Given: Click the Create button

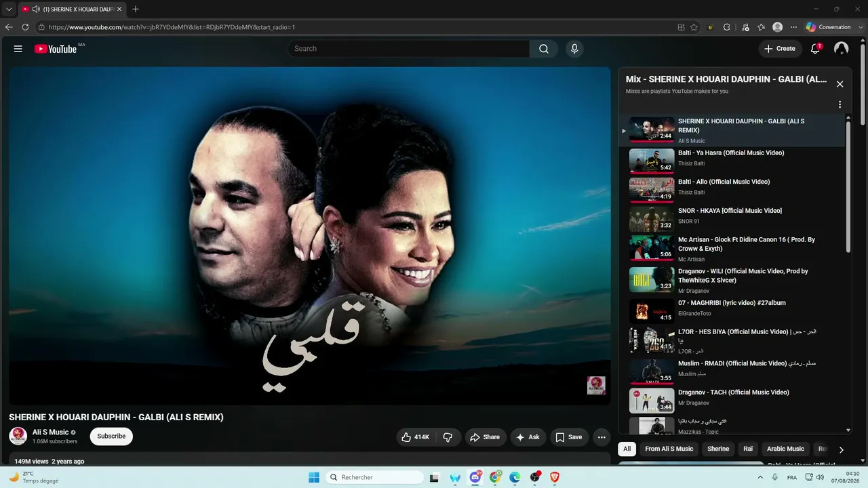Looking at the screenshot, I should (780, 49).
